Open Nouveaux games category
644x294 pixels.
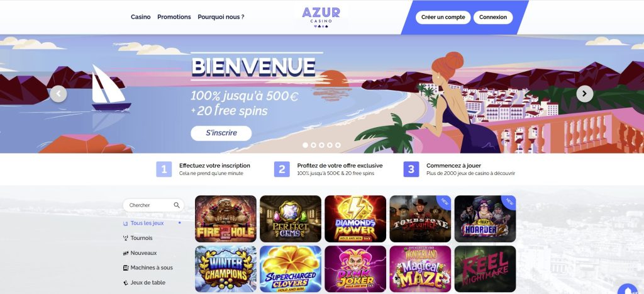click(140, 253)
